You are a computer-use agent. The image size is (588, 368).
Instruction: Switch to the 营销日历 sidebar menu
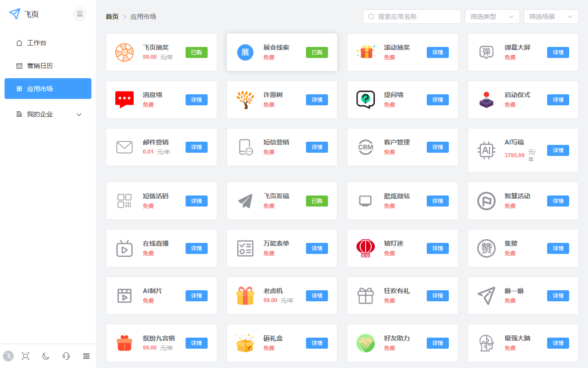48,65
